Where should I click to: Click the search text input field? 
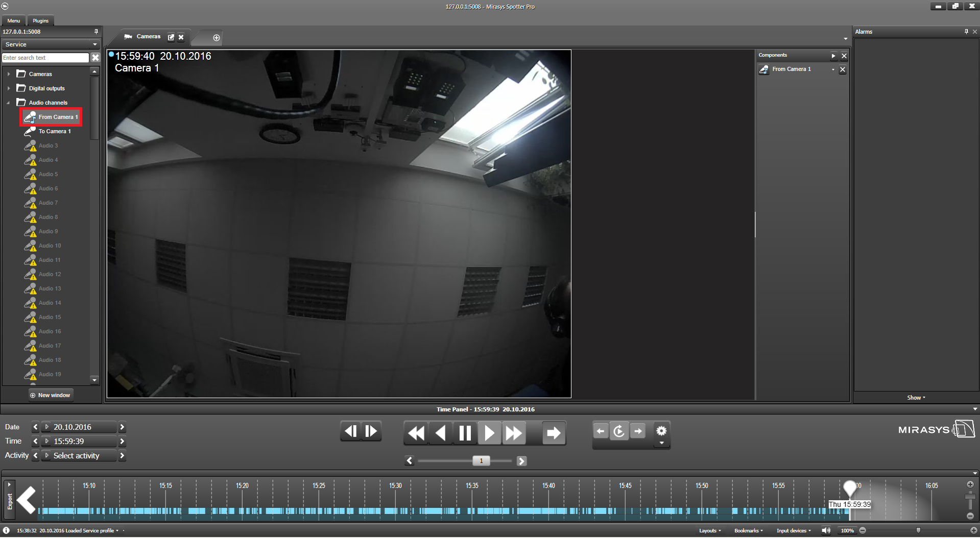(x=45, y=58)
